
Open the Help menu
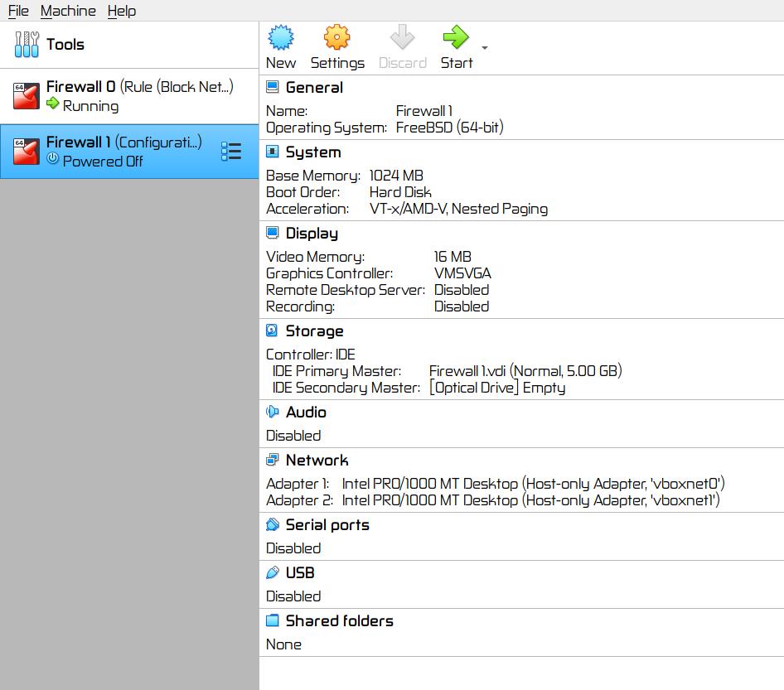click(122, 11)
